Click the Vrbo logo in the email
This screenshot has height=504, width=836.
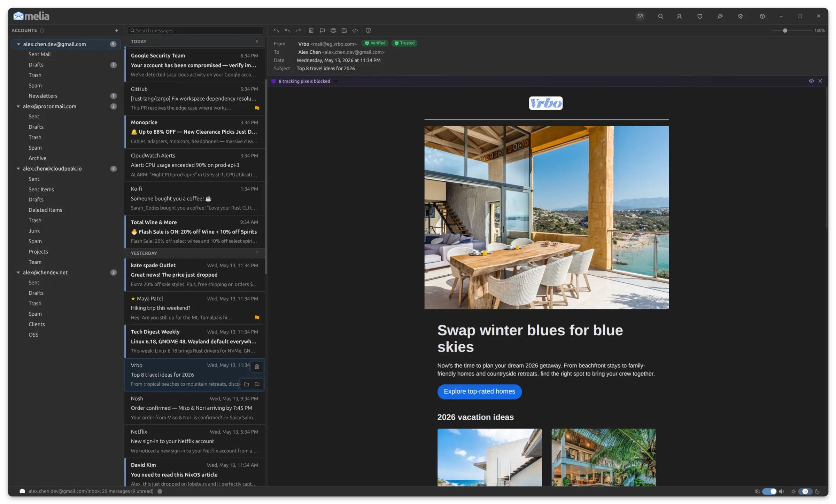545,103
